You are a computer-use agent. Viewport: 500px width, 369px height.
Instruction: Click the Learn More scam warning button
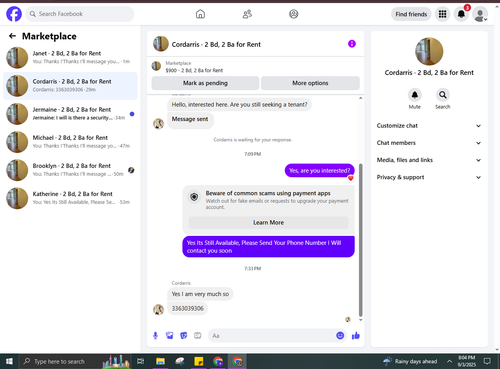point(268,222)
